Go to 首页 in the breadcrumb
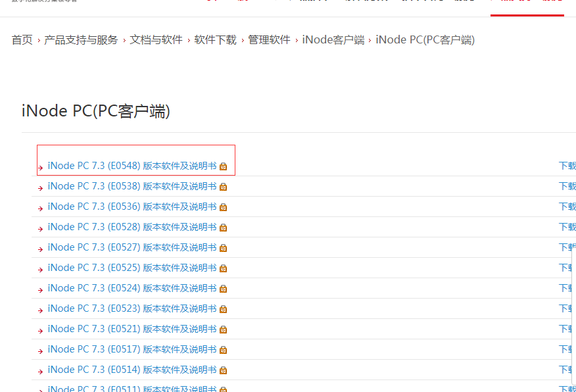 (22, 39)
